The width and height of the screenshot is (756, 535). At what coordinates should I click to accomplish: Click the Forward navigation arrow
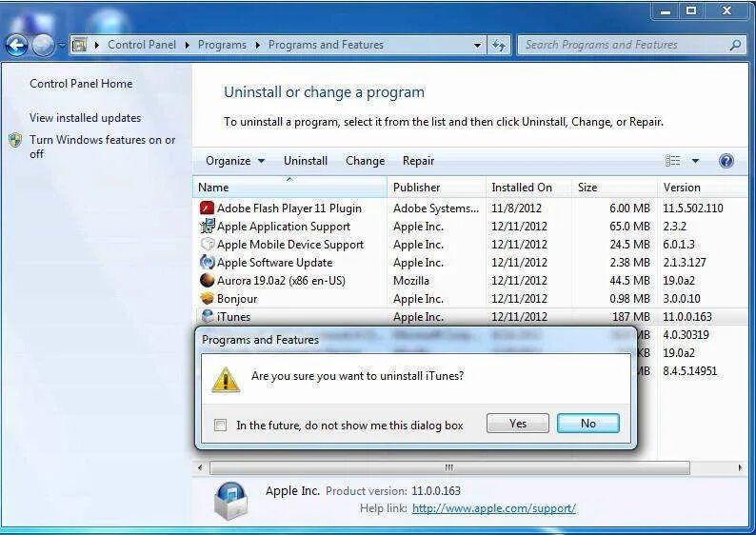point(44,46)
